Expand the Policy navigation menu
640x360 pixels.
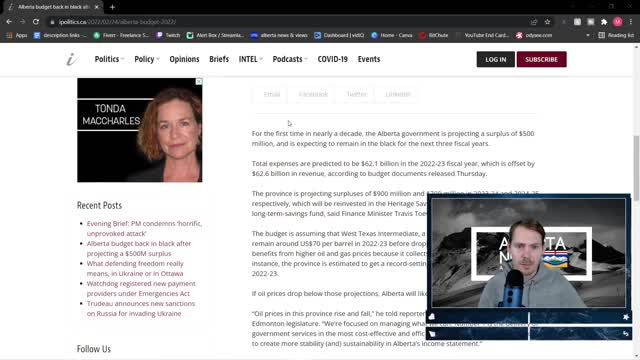click(147, 59)
